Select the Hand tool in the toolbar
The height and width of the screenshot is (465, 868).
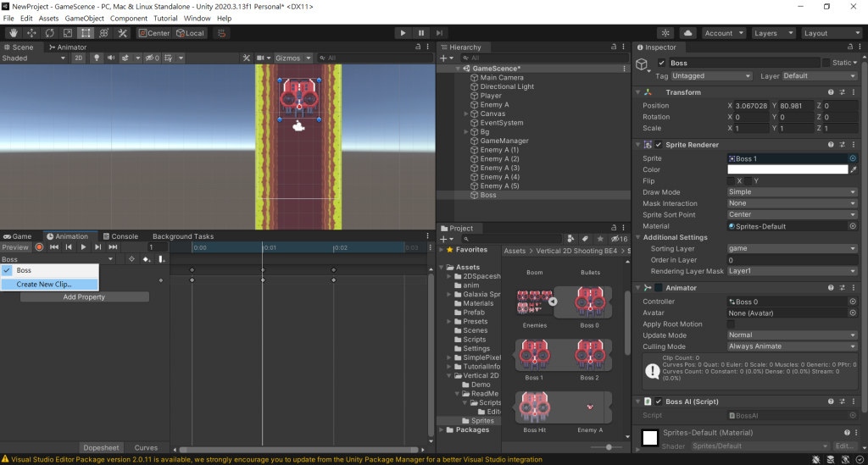click(13, 33)
